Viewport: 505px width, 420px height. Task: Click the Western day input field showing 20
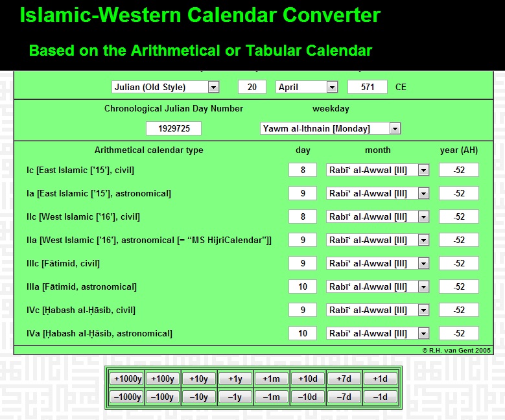(x=252, y=87)
